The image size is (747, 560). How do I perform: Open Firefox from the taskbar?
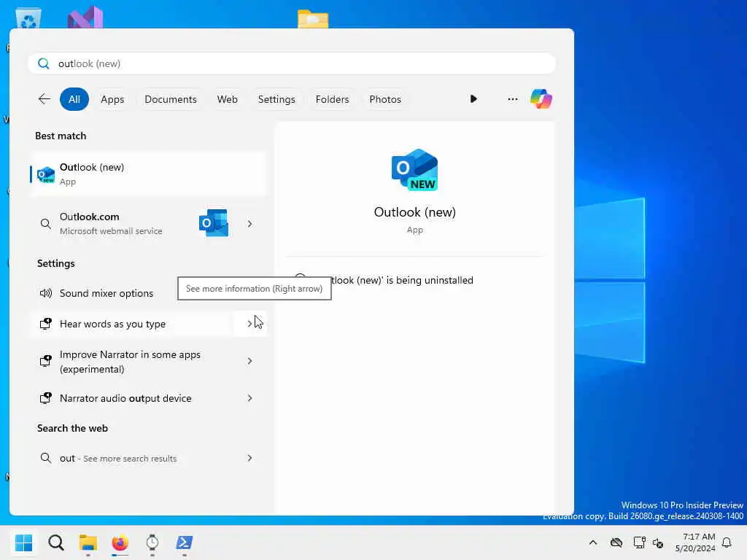click(120, 542)
